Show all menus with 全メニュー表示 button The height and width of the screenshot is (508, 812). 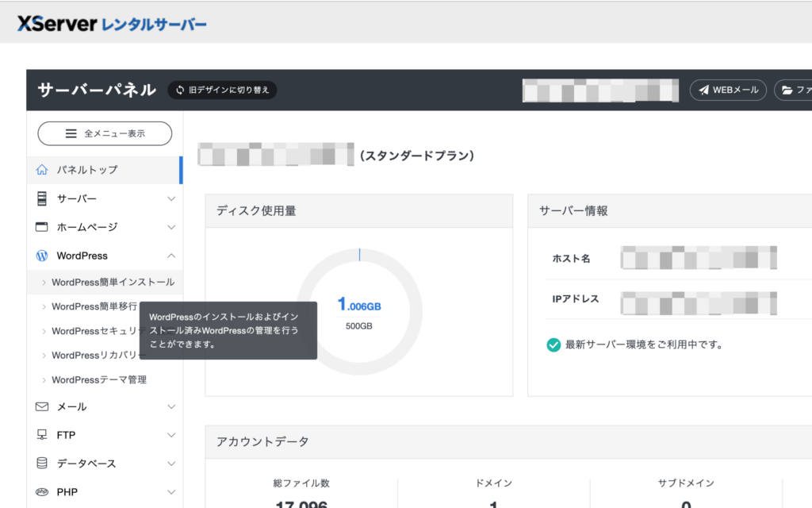tap(105, 133)
